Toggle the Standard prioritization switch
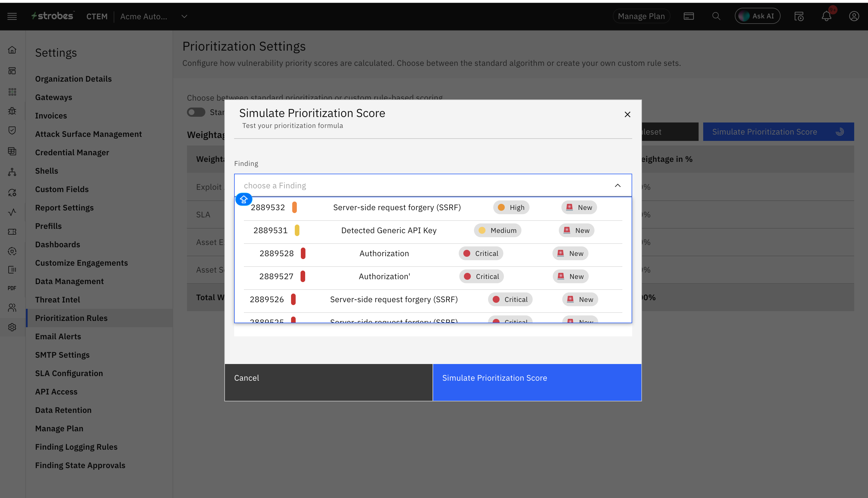 (x=196, y=112)
